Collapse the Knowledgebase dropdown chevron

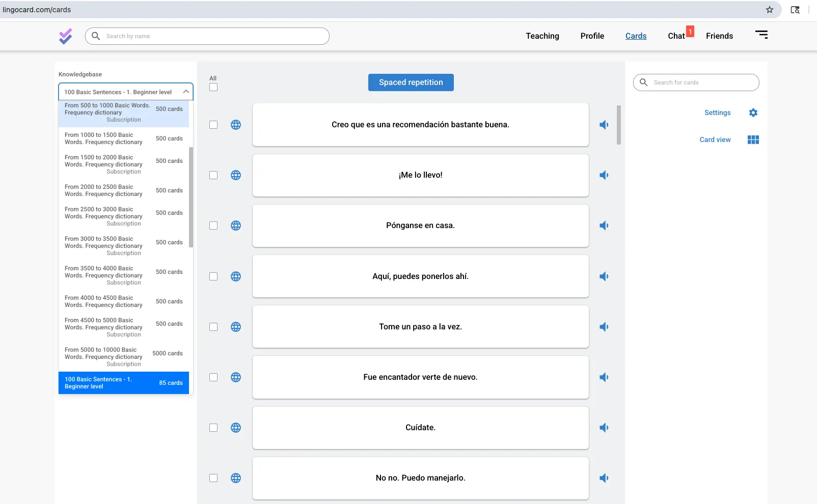(186, 92)
